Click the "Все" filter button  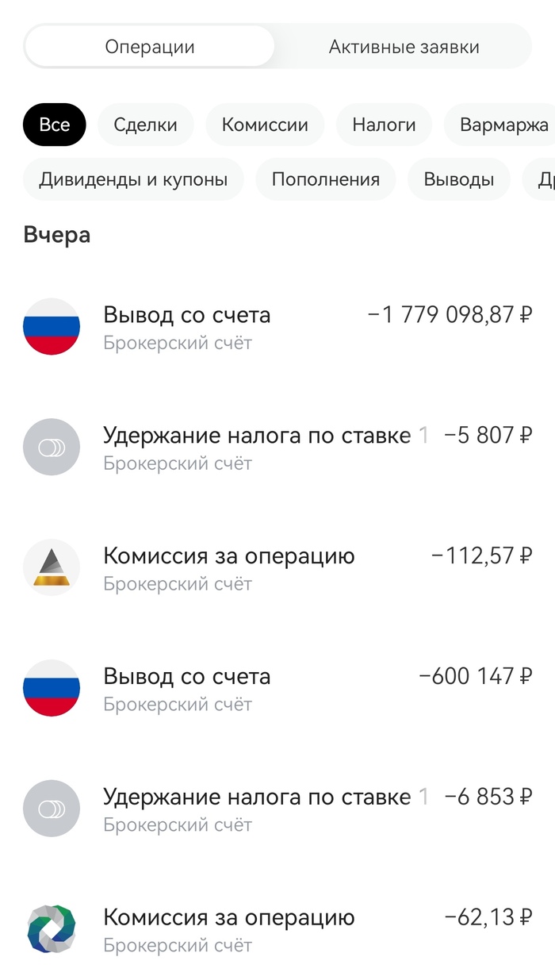click(x=54, y=124)
